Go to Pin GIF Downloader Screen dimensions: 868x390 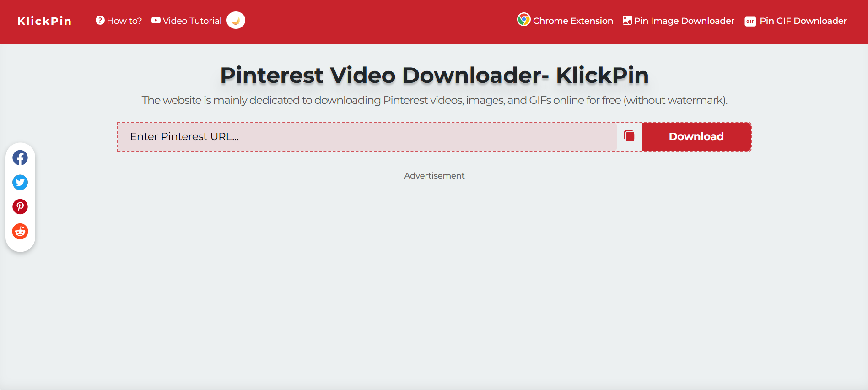point(796,21)
